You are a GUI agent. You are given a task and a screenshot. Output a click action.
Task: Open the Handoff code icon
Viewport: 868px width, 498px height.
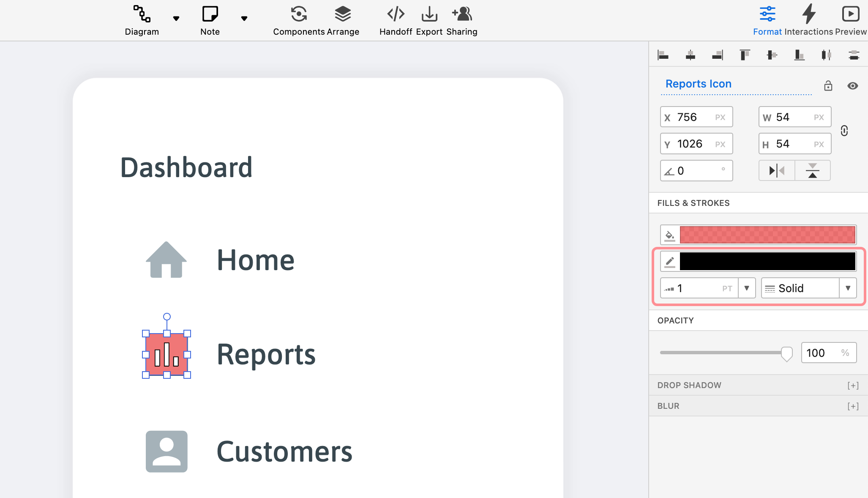tap(396, 14)
